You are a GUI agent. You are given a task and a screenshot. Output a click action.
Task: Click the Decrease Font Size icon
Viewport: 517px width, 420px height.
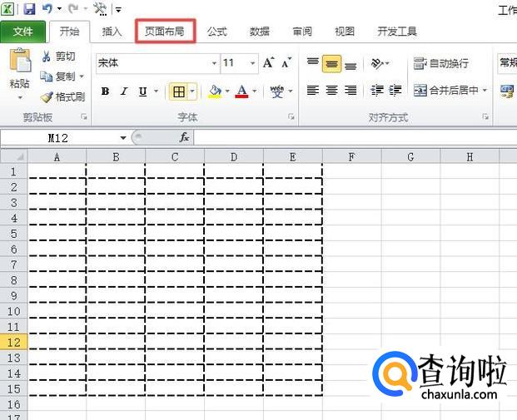(286, 62)
